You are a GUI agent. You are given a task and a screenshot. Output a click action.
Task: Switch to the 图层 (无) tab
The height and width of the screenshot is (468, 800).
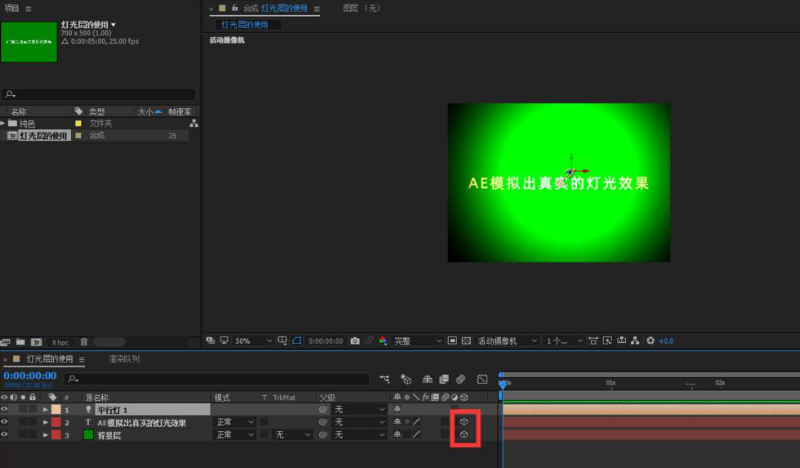click(362, 8)
